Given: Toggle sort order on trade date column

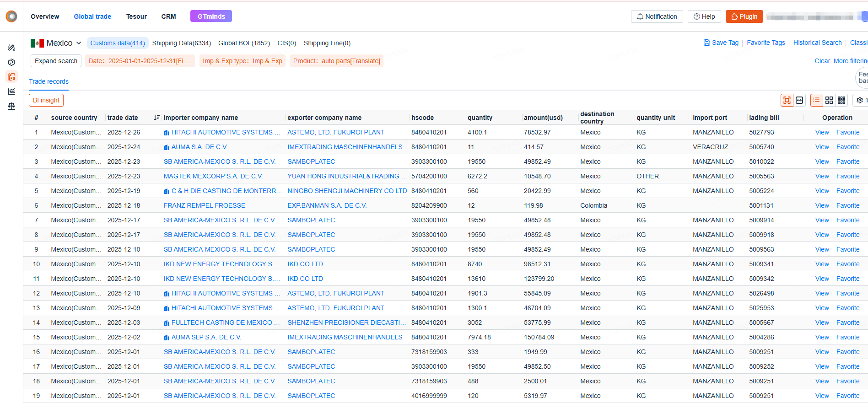Looking at the screenshot, I should (156, 118).
